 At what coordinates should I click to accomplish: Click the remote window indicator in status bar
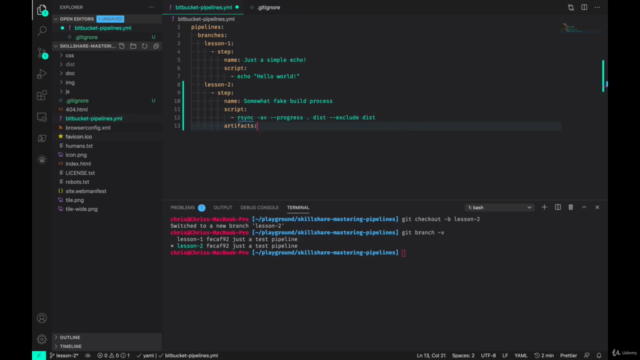[39, 356]
